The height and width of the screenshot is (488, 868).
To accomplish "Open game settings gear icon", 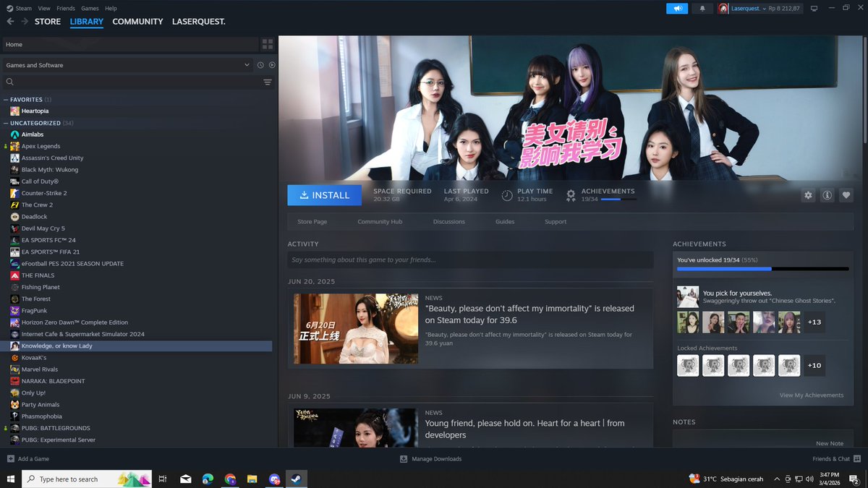I will tap(809, 195).
